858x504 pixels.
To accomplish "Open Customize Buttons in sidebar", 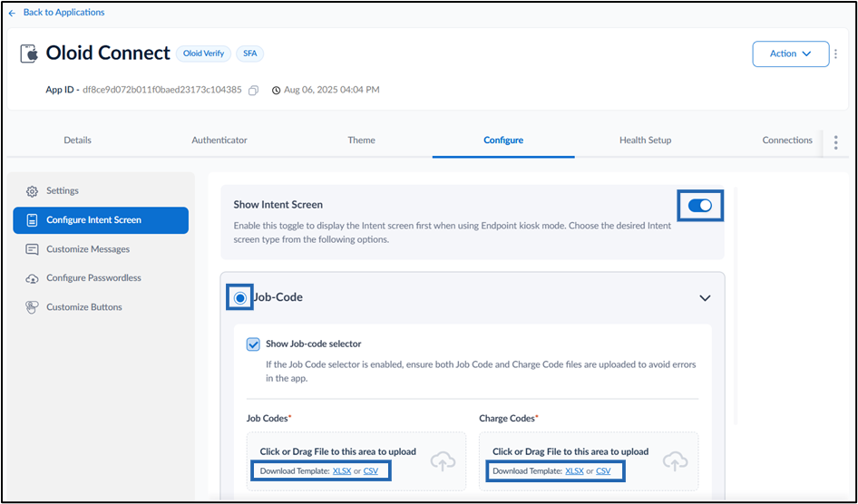I will tap(101, 307).
